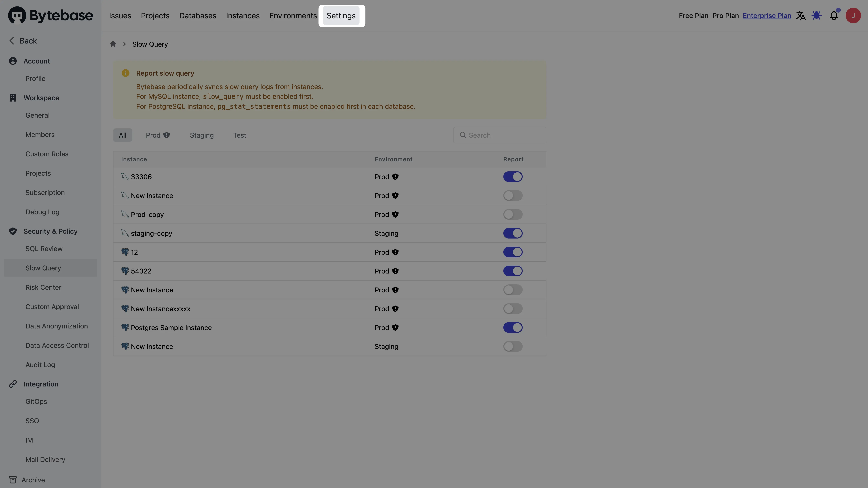Click the Slow Query breadcrumb text
Viewport: 868px width, 488px height.
[150, 44]
